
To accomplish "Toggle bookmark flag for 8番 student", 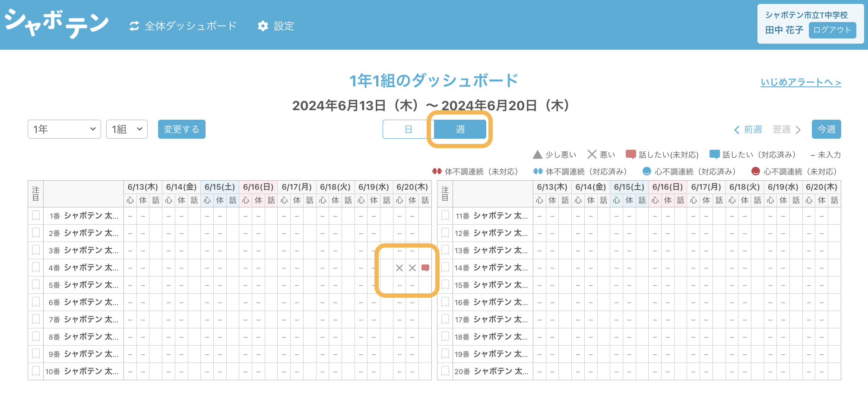I will point(36,337).
